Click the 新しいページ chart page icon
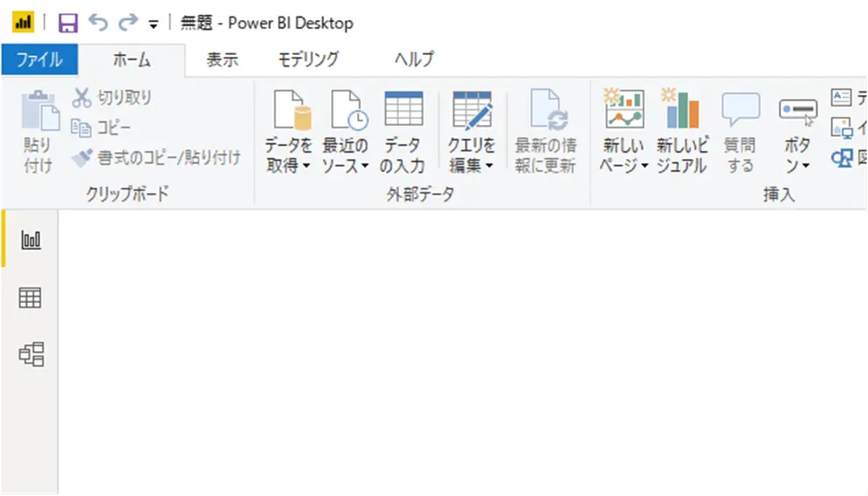Image resolution: width=868 pixels, height=496 pixels. coord(623,108)
